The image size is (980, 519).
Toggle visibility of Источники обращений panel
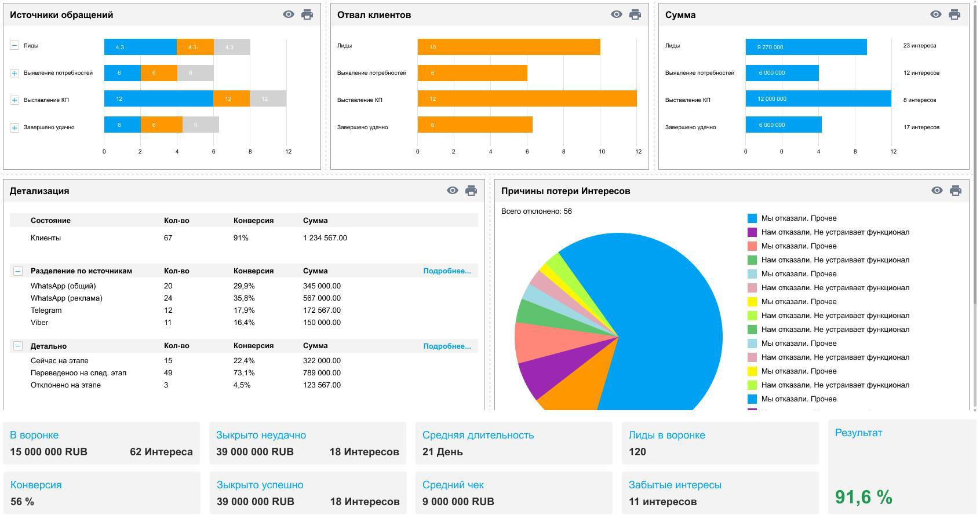click(289, 14)
